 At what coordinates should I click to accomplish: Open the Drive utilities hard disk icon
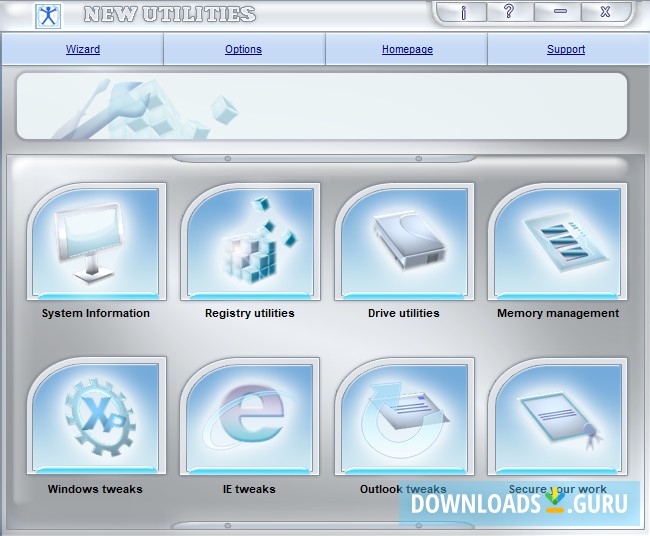click(405, 242)
